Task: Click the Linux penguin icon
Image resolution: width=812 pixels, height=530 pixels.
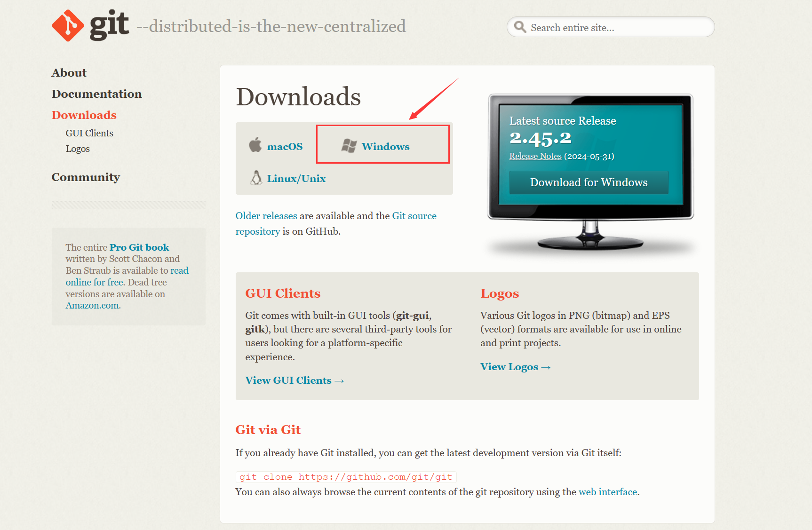Action: pos(256,178)
